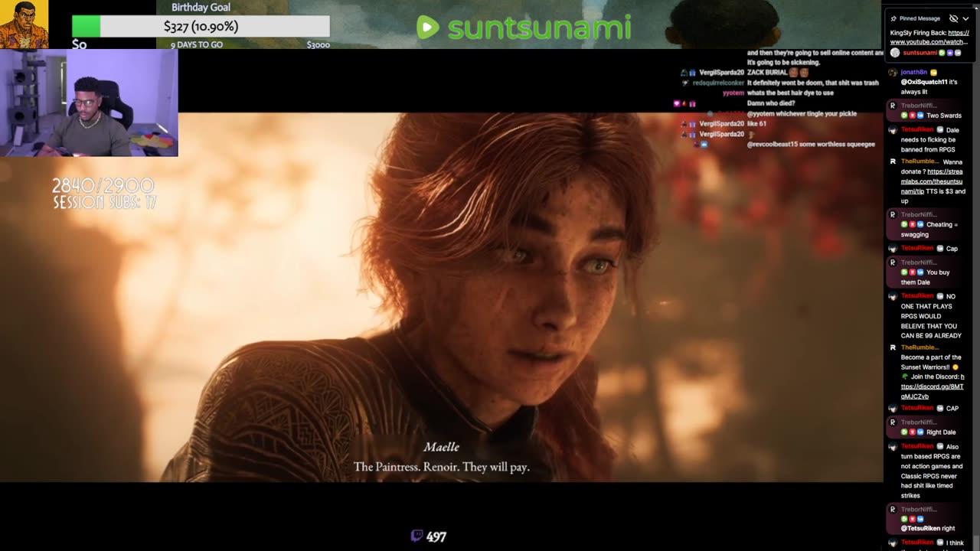Image resolution: width=980 pixels, height=551 pixels.
Task: Click TetsuRiken avatar next to 'Cap' message
Action: [893, 248]
